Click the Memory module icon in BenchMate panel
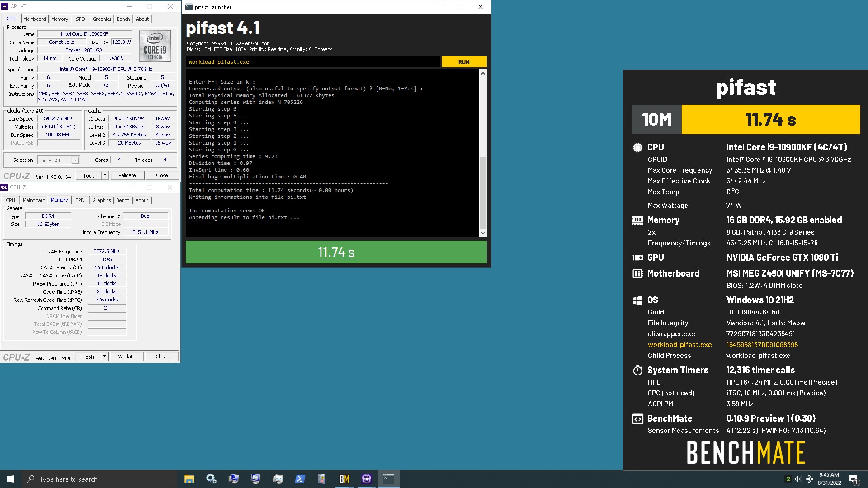 click(x=637, y=220)
